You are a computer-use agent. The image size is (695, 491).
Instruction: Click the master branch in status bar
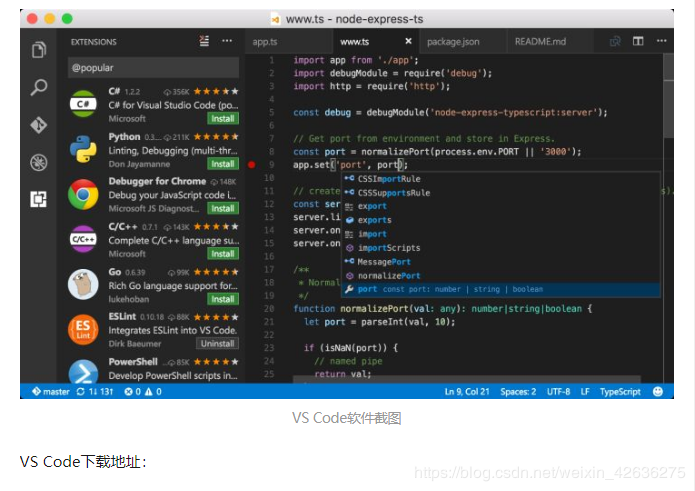tap(51, 392)
